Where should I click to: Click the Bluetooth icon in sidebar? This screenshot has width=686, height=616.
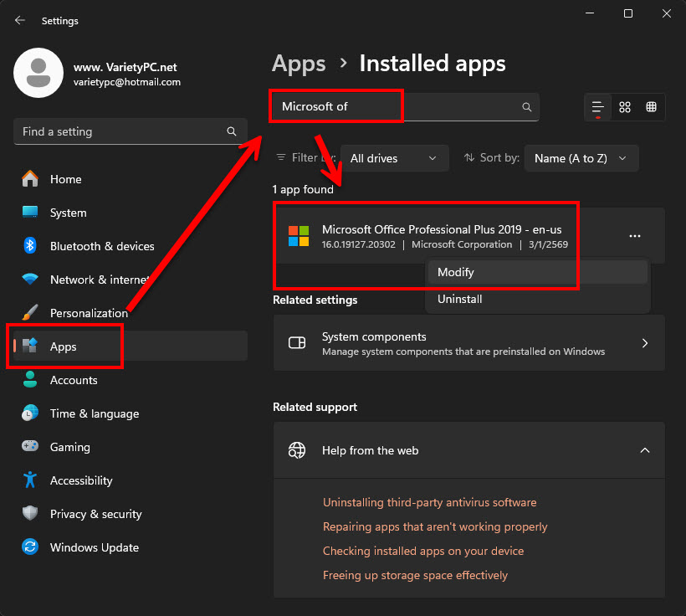coord(30,246)
